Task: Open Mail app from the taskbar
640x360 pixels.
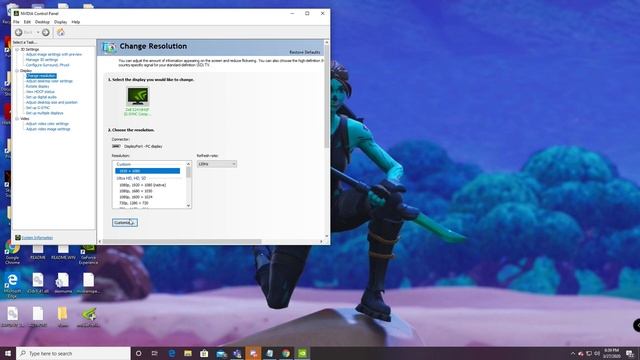Action: click(x=221, y=353)
